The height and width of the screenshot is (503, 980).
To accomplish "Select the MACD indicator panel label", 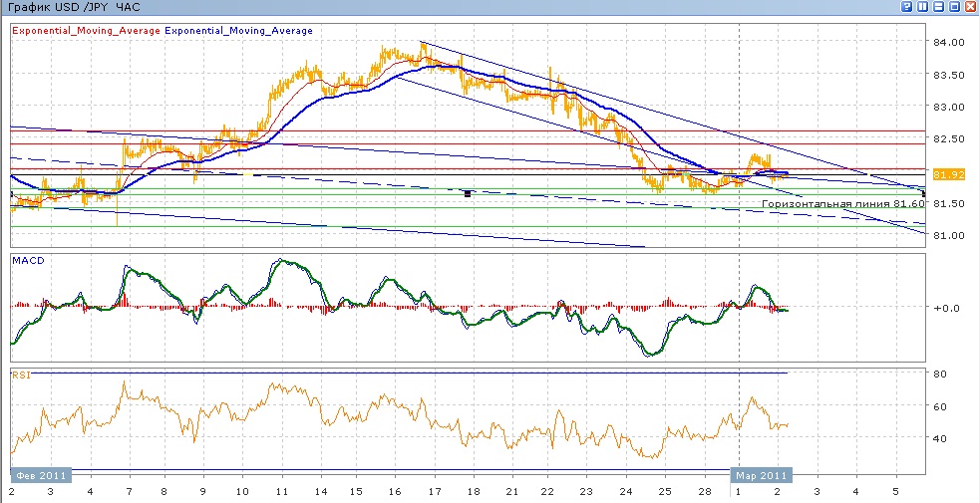I will (x=27, y=260).
